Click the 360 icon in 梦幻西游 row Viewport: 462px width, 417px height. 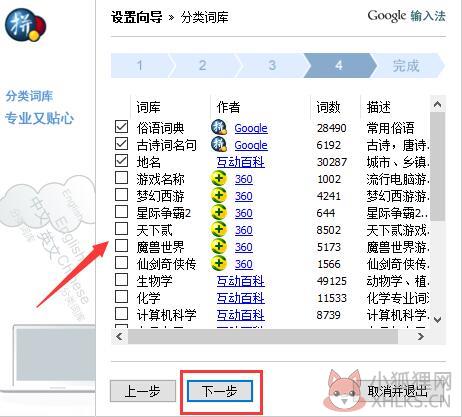[x=219, y=196]
